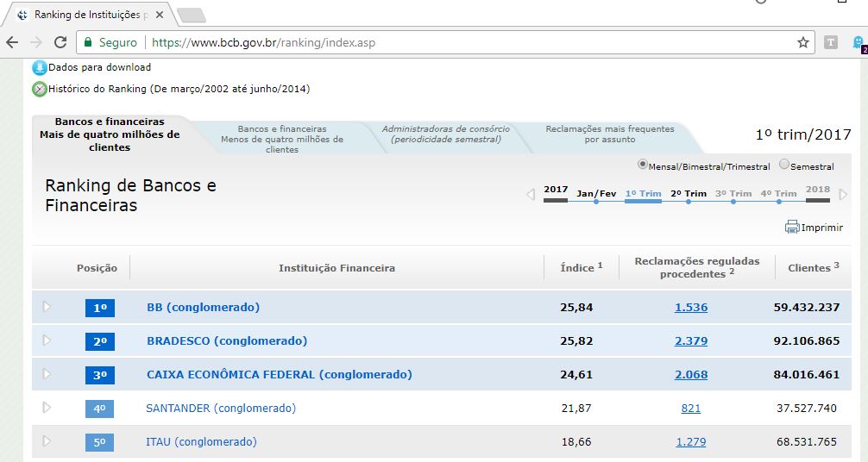The width and height of the screenshot is (868, 462).
Task: Click the browser back arrow
Action: (12, 42)
